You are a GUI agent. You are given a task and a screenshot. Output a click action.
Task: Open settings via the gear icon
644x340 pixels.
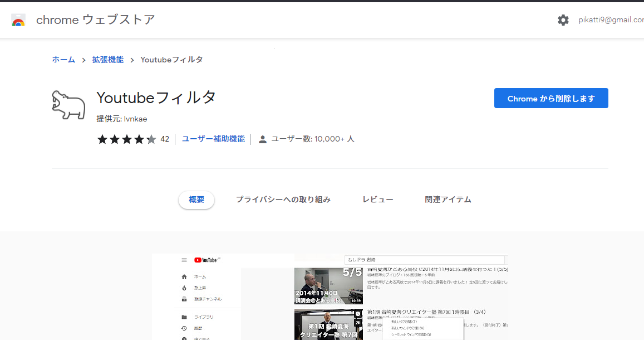point(563,20)
